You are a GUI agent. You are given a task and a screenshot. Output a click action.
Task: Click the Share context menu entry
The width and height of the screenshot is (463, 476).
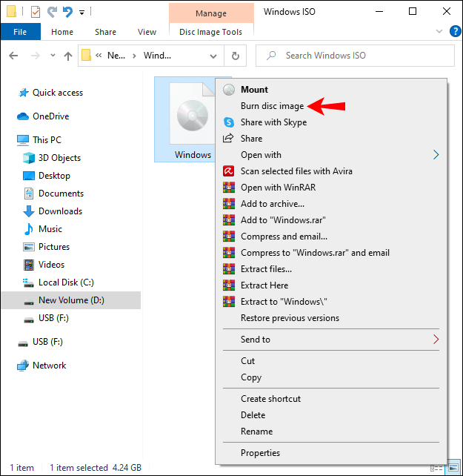[x=331, y=139]
